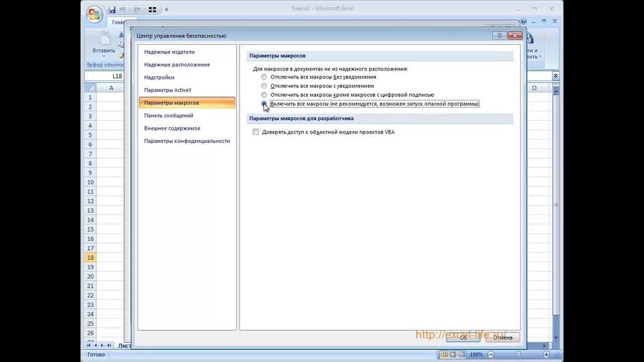
Task: Redo action in Quick Access Toolbar
Action: pos(137,10)
